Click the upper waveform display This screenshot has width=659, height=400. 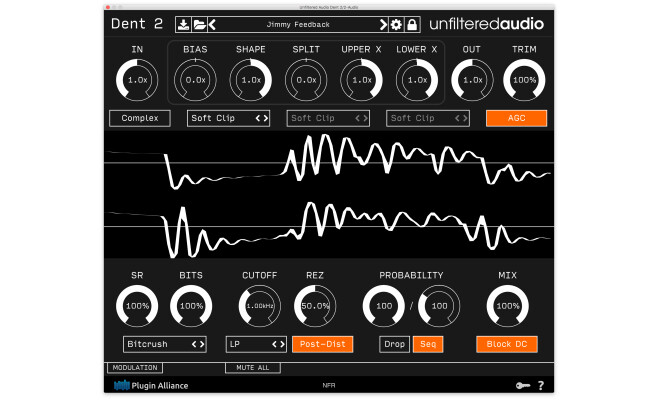(329, 162)
